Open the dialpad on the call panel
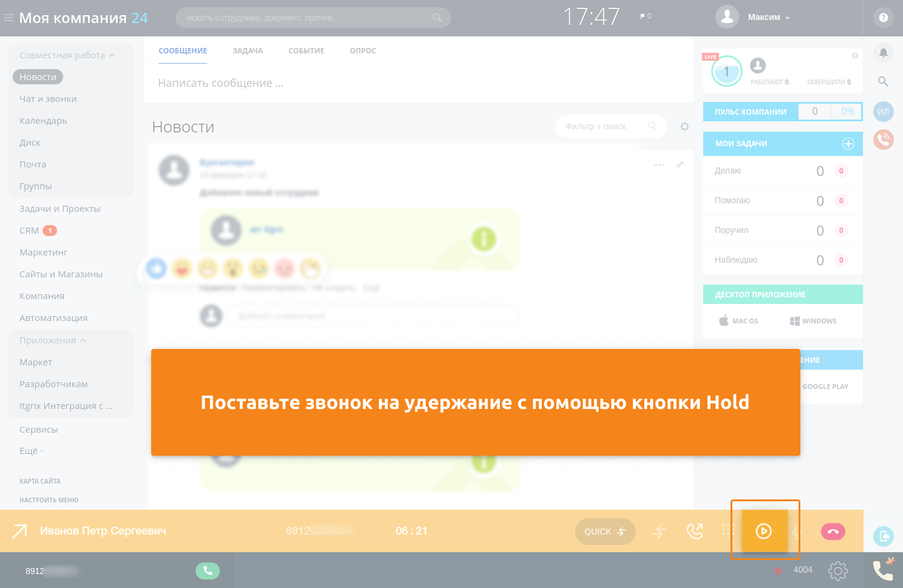 [727, 530]
